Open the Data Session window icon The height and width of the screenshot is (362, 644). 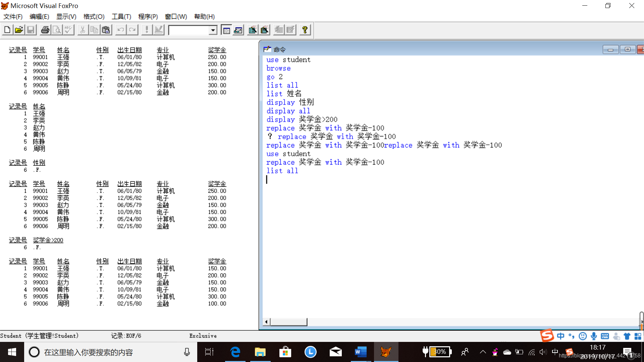(x=238, y=30)
